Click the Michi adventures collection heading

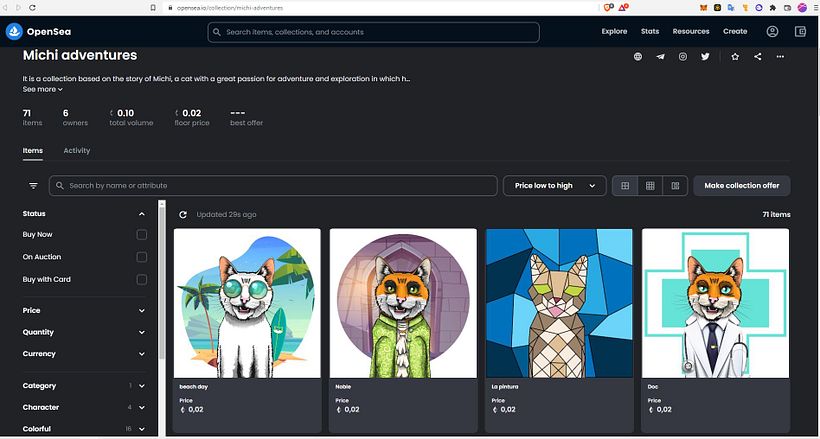click(80, 55)
